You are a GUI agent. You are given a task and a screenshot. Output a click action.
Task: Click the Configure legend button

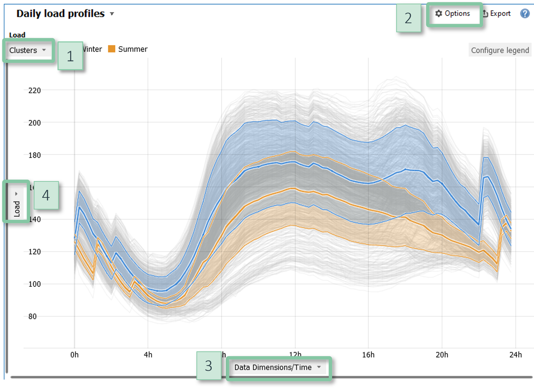click(x=500, y=50)
